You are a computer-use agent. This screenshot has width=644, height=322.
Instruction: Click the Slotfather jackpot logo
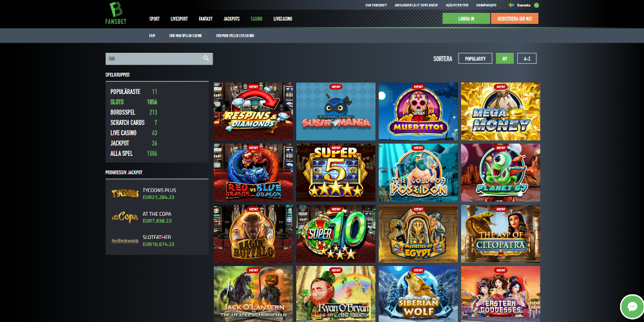point(125,241)
